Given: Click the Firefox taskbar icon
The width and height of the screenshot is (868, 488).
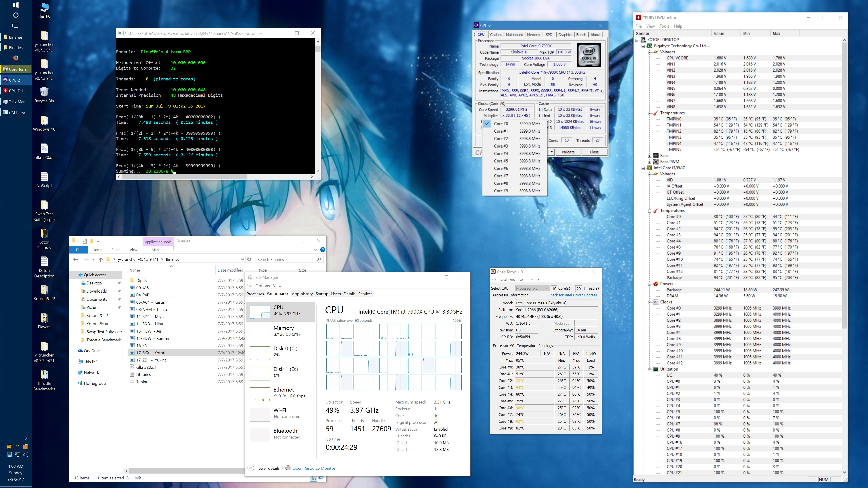Looking at the screenshot, I should 16,58.
